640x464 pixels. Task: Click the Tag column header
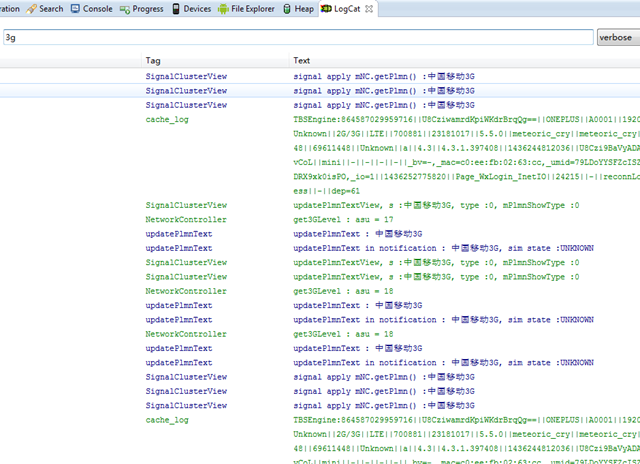click(x=153, y=61)
